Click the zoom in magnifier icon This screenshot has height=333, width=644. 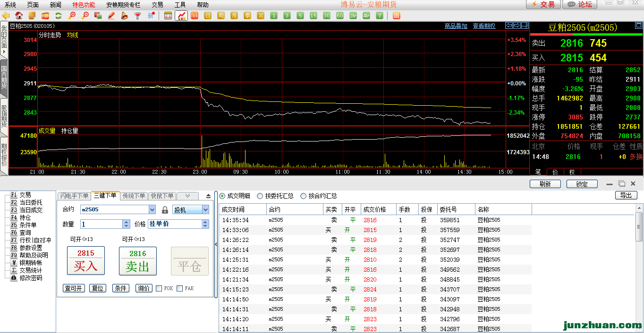coord(72,16)
